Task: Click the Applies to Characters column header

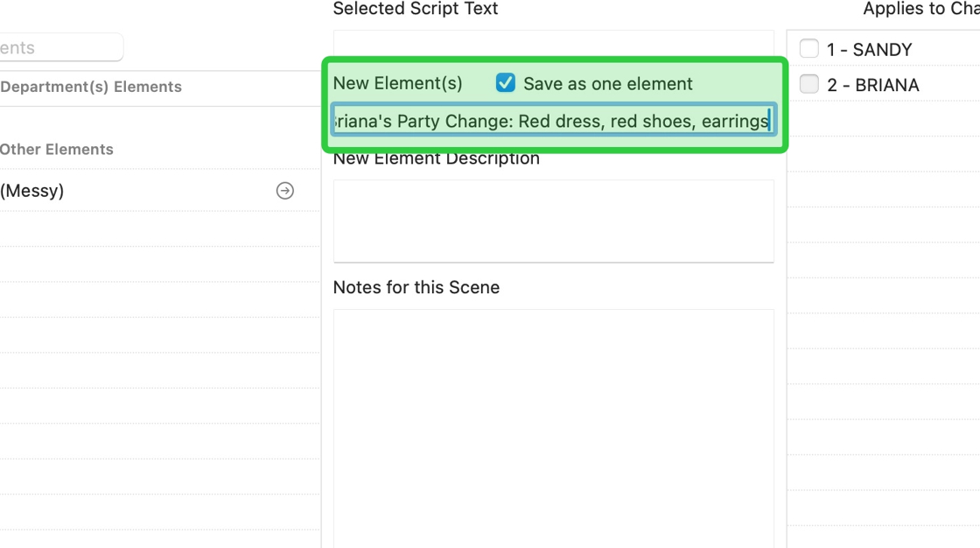Action: pos(920,9)
